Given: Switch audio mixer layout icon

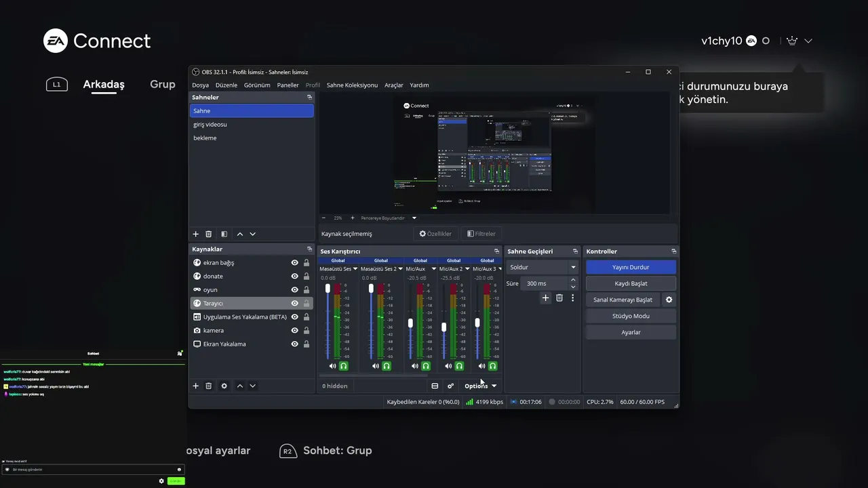Looking at the screenshot, I should point(435,386).
